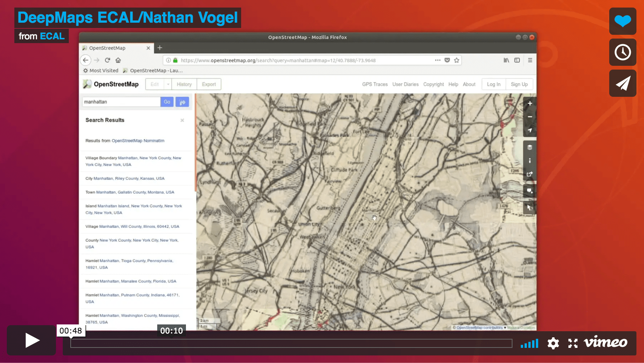Open the page actions ellipsis menu
The width and height of the screenshot is (644, 363).
click(x=438, y=60)
